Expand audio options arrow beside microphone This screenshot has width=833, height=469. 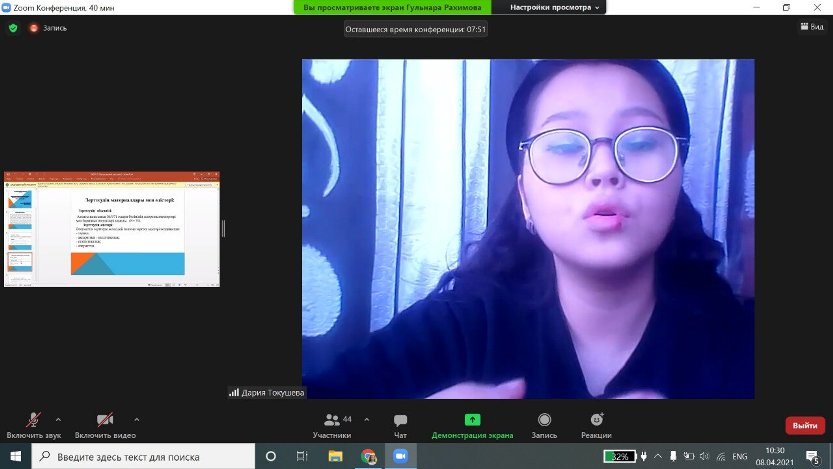point(58,419)
